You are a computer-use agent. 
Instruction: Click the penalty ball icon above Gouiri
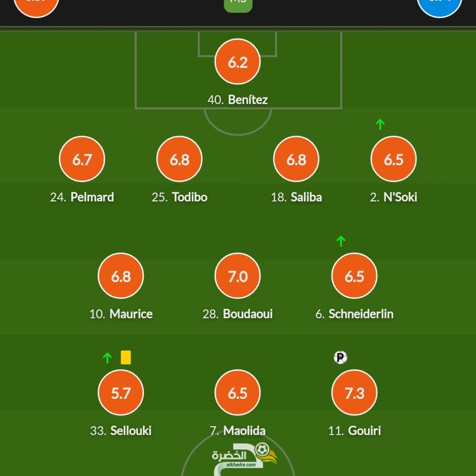pyautogui.click(x=340, y=357)
